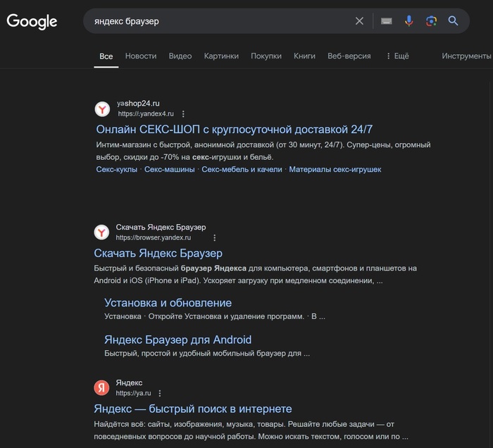Switch to the Картинки tab
This screenshot has width=493, height=448.
[x=221, y=56]
